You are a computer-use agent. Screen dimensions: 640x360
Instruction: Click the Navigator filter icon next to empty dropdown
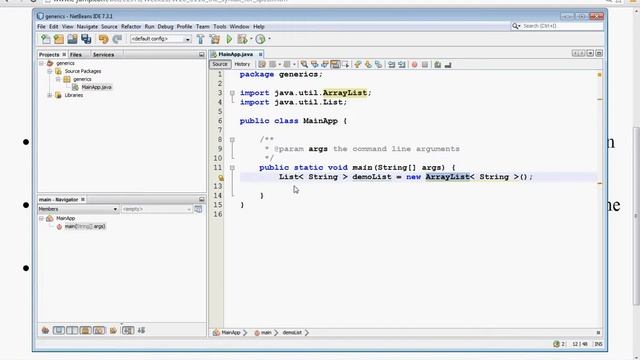pos(198,209)
